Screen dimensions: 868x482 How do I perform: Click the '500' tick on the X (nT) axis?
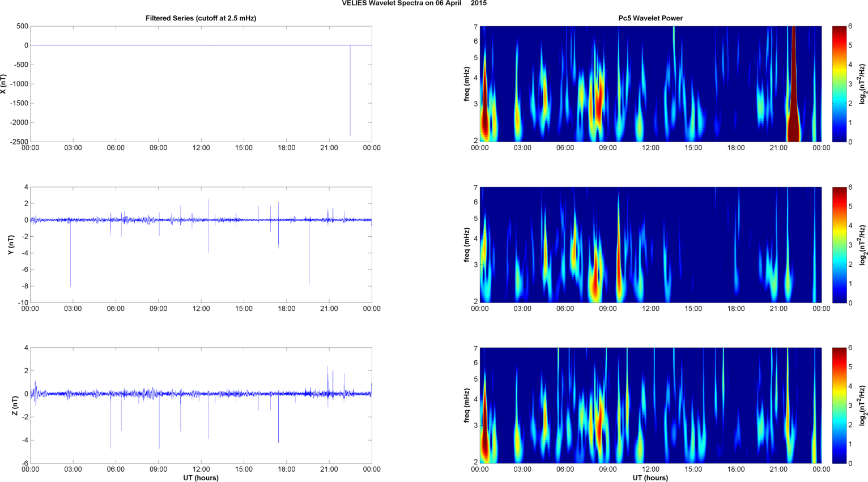click(x=22, y=26)
